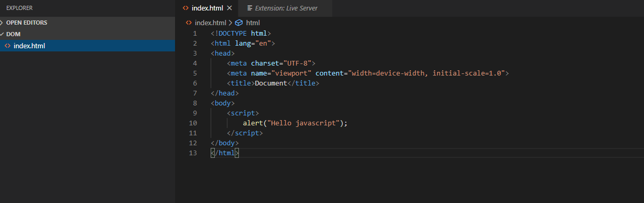Click the closing /body tag
The image size is (644, 203).
pyautogui.click(x=225, y=143)
